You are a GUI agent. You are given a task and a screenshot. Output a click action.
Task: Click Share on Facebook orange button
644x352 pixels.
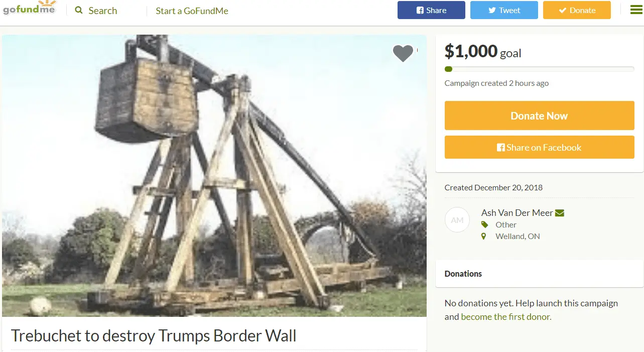539,147
